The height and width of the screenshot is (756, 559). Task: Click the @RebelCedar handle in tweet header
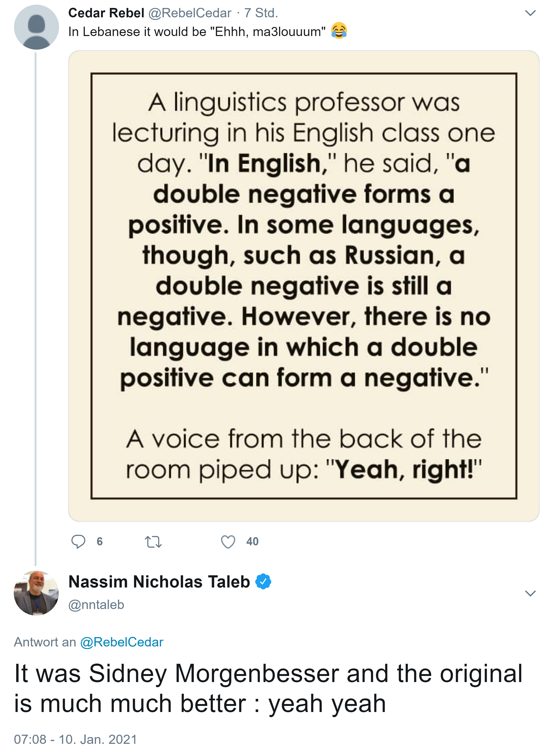coord(190,13)
